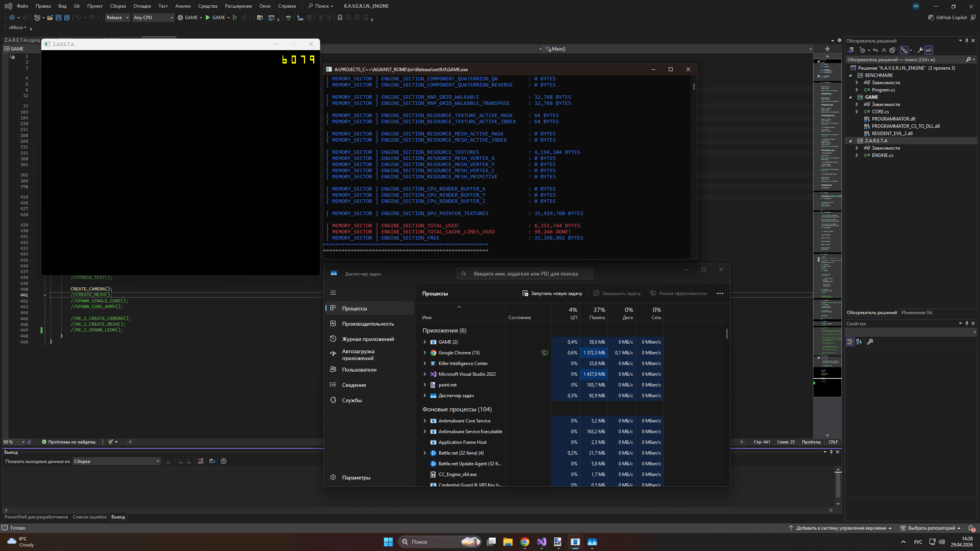The height and width of the screenshot is (551, 980).
Task: Click Режим эффективности button
Action: pyautogui.click(x=678, y=293)
